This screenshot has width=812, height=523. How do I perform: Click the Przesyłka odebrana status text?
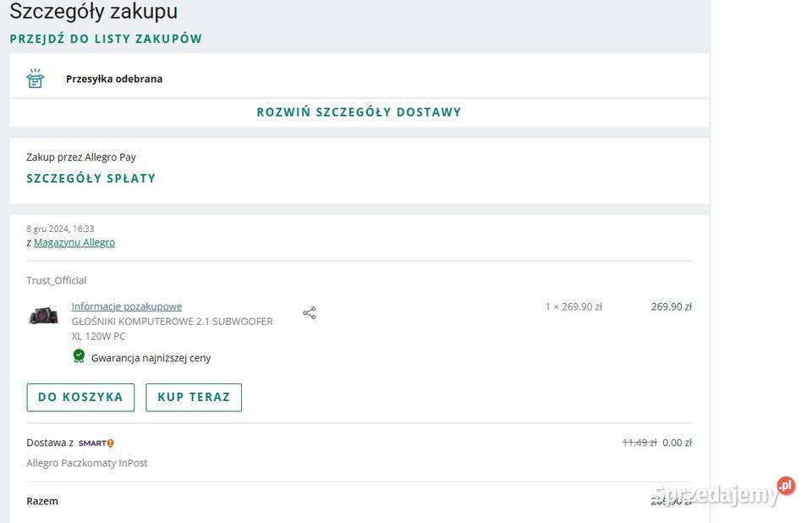tap(114, 79)
